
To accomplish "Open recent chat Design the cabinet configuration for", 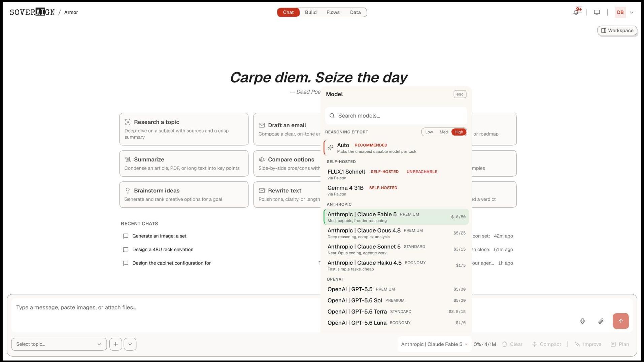I will coord(171,263).
